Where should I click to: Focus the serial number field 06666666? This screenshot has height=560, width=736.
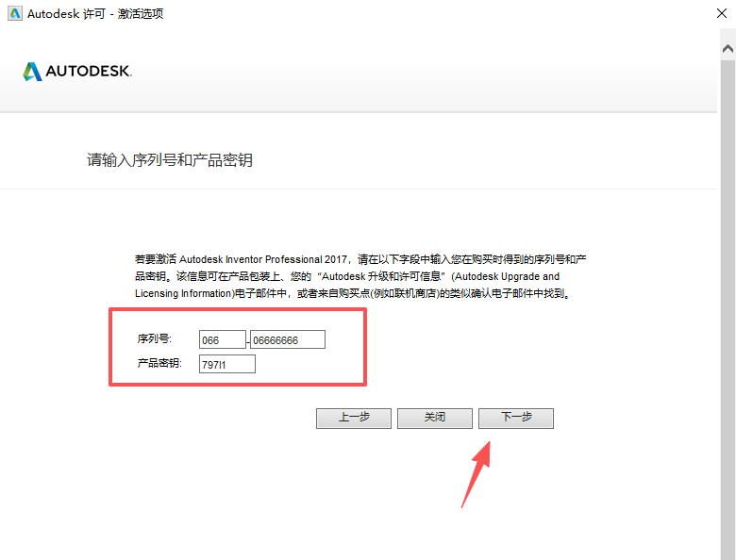pos(287,339)
